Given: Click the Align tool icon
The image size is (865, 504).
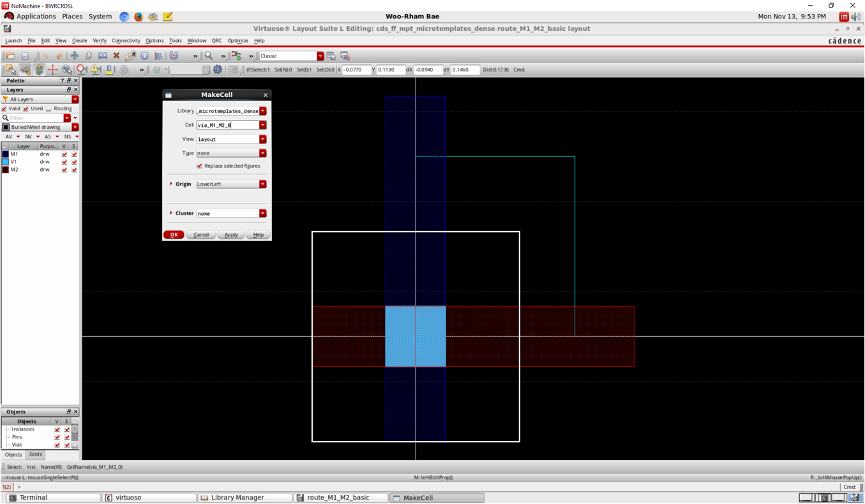Looking at the screenshot, I should 158,56.
